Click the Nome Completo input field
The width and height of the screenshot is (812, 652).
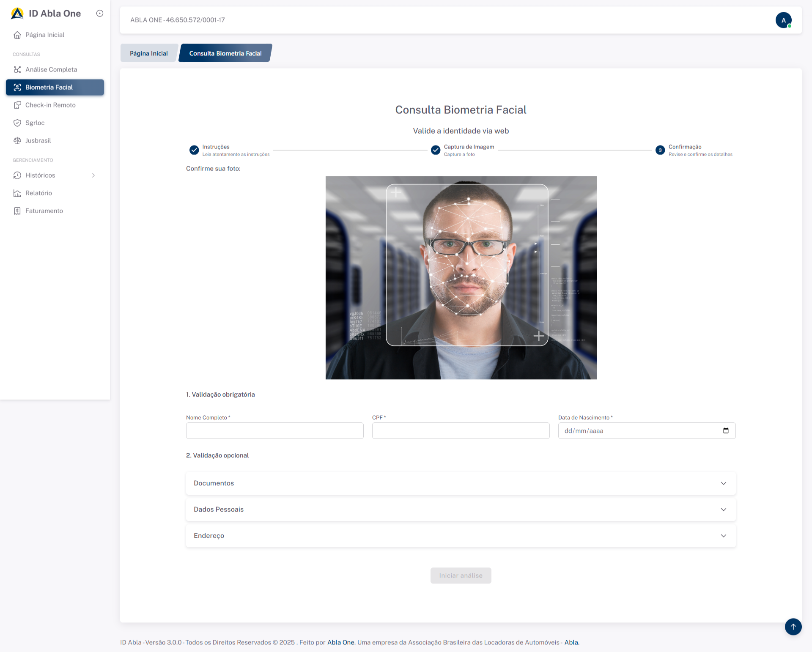tap(274, 431)
